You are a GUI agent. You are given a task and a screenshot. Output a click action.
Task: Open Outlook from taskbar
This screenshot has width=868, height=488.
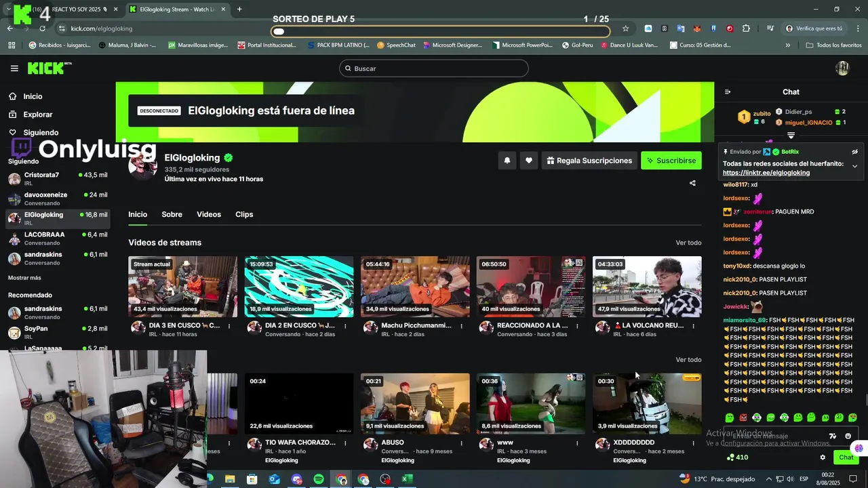(275, 479)
